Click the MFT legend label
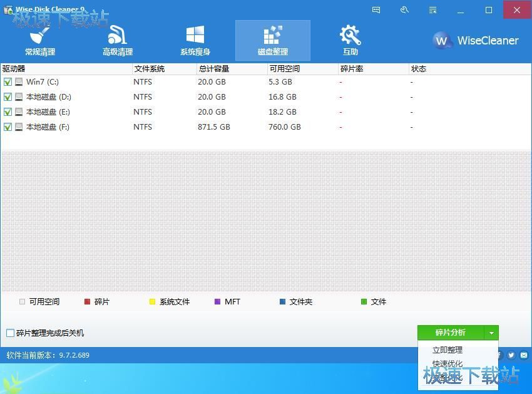 click(232, 302)
